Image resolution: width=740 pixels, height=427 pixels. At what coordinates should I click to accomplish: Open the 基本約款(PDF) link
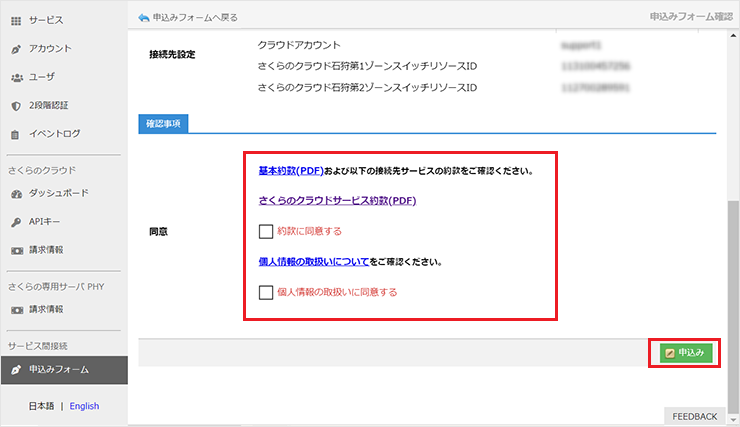290,171
